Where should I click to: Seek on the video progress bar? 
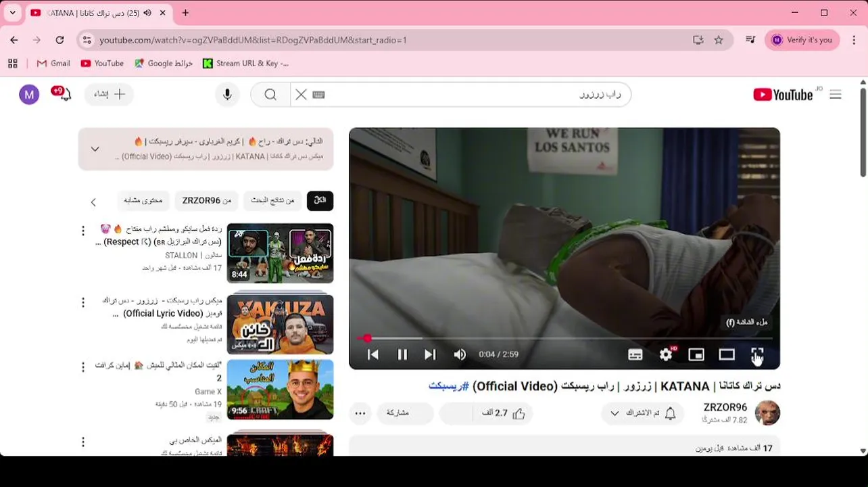564,338
